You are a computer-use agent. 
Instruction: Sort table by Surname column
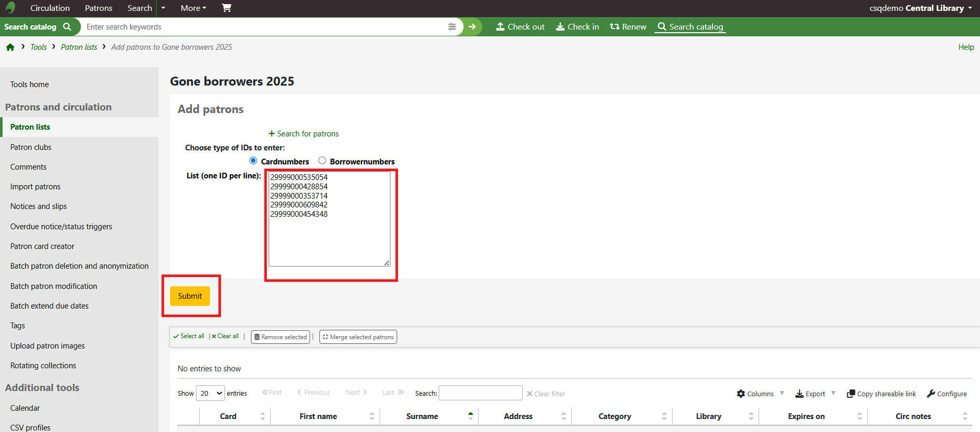(422, 416)
